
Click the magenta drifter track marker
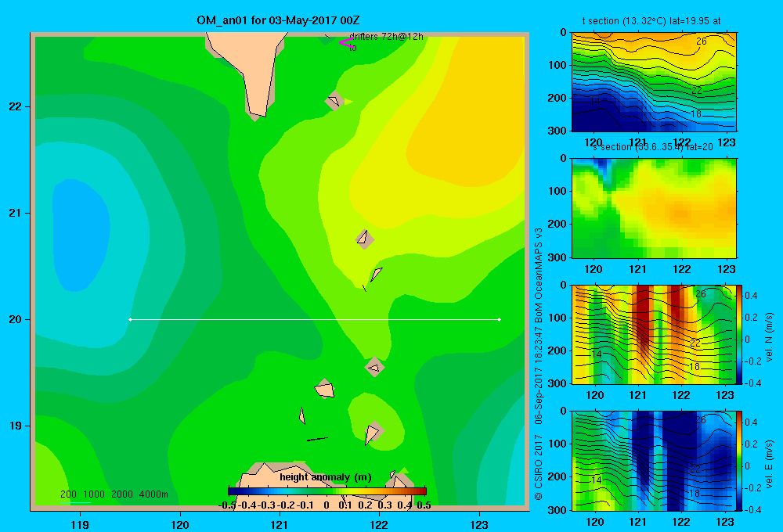point(346,42)
